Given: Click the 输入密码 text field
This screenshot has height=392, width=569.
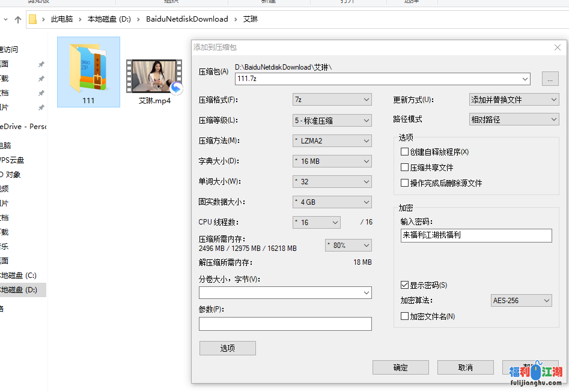Looking at the screenshot, I should [476, 235].
